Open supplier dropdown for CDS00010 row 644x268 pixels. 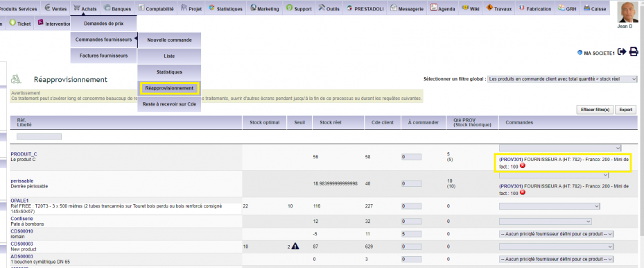pyautogui.click(x=556, y=234)
